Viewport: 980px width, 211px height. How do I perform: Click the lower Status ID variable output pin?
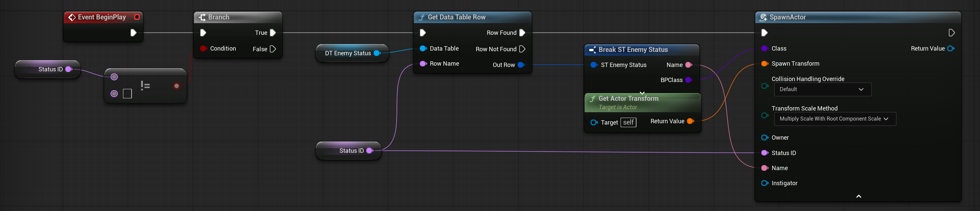[x=369, y=151]
